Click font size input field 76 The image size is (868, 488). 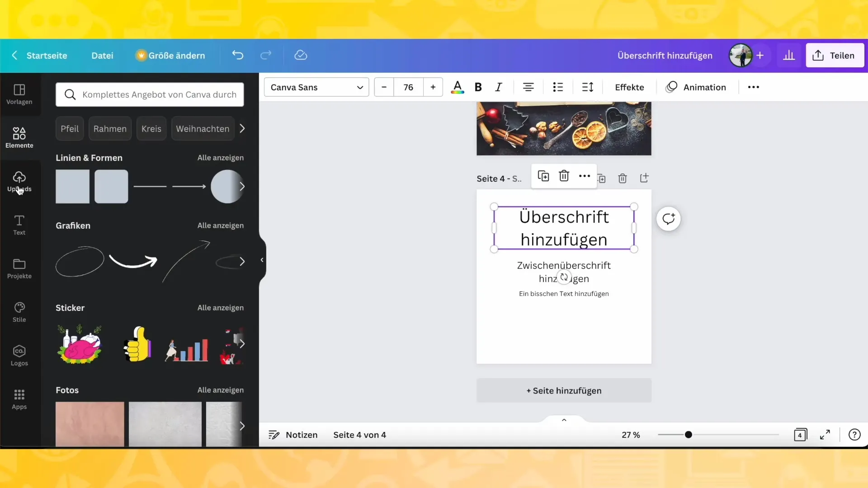(408, 87)
